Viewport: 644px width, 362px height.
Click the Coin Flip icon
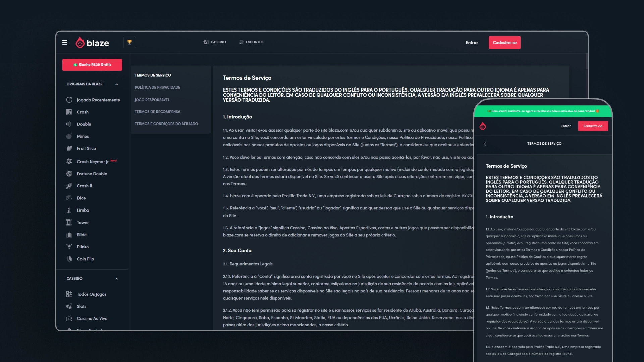click(69, 259)
